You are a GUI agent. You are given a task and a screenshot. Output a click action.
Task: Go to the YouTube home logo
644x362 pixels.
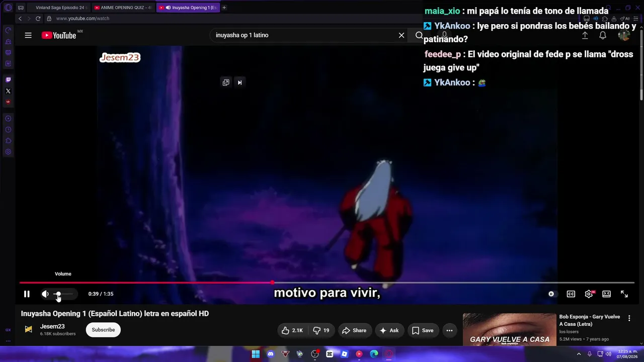tap(59, 35)
